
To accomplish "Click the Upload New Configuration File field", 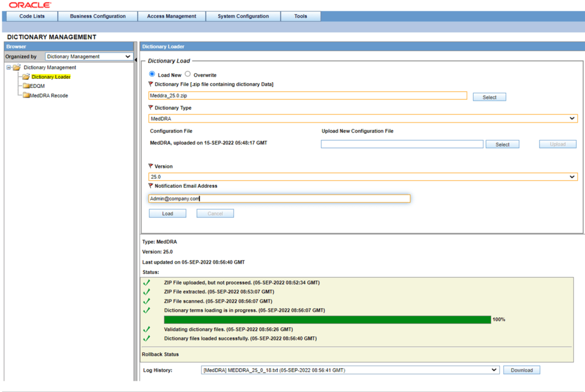I will tap(402, 144).
